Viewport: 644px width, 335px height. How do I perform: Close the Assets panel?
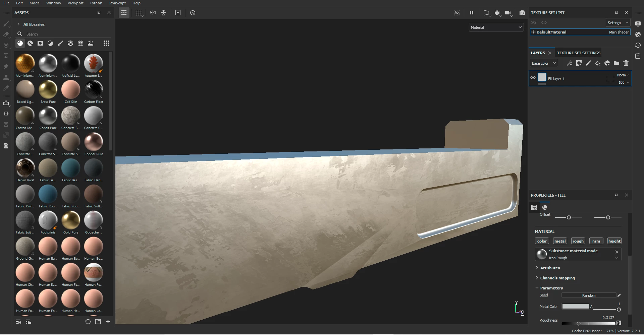(x=109, y=12)
